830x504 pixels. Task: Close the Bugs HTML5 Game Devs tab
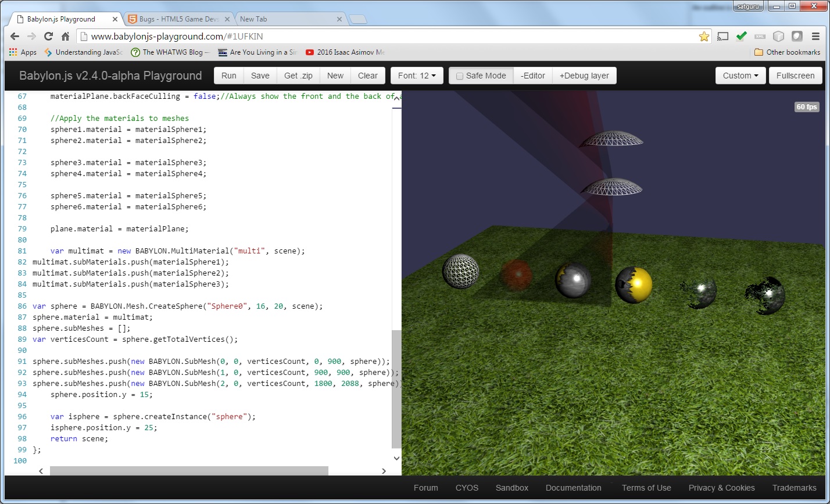tap(227, 19)
